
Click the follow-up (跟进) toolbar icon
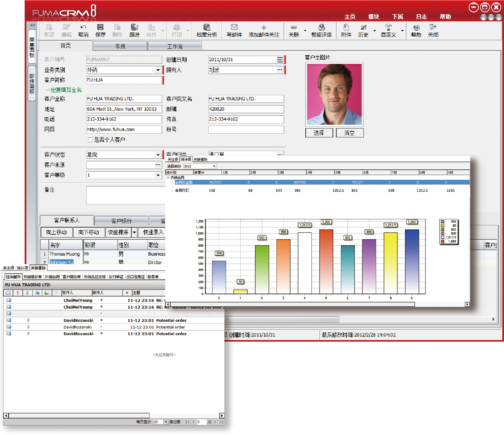(x=134, y=27)
